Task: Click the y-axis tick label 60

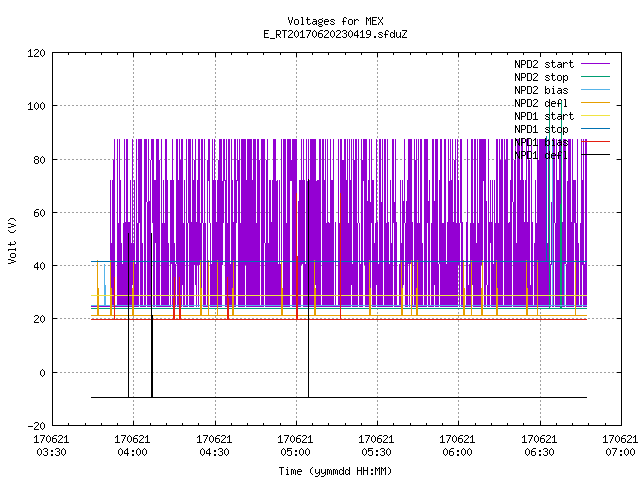Action: [39, 213]
